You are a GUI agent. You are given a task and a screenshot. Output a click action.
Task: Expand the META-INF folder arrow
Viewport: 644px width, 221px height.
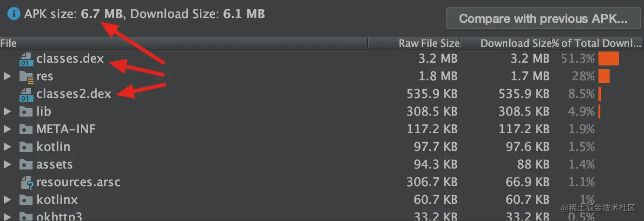pos(7,129)
